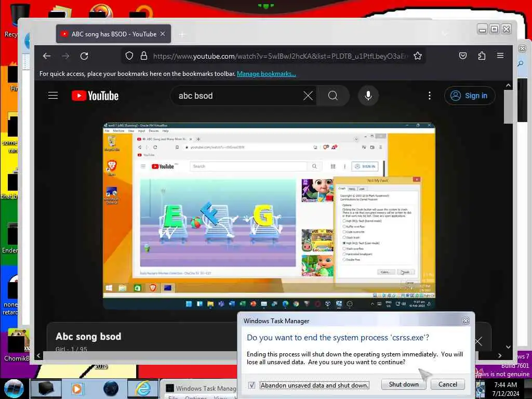Viewport: 532px width, 399px height.
Task: Open the dark globe browser taskbar icon
Action: [111, 389]
